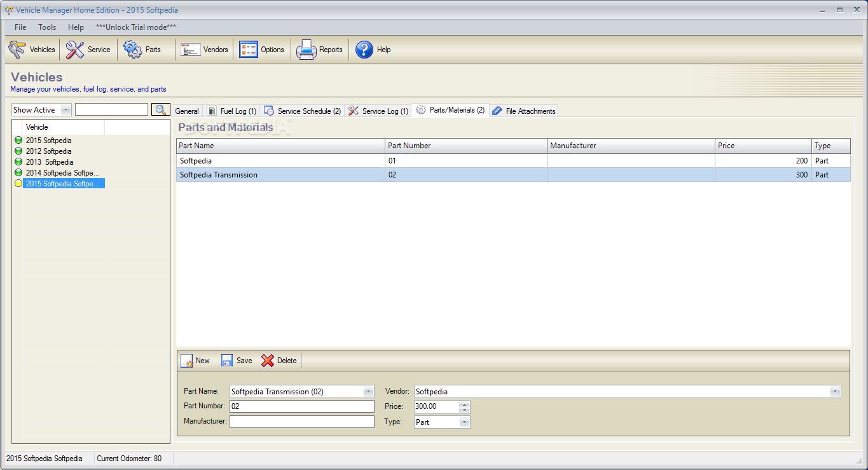Viewport: 868px width, 470px height.
Task: Open Service via wrench and screwdriver icon
Action: click(75, 50)
